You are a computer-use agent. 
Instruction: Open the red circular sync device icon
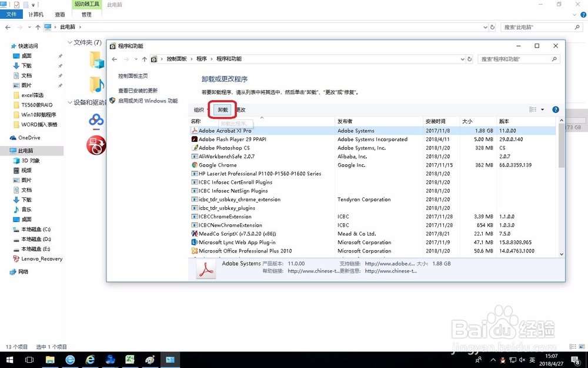[x=96, y=145]
